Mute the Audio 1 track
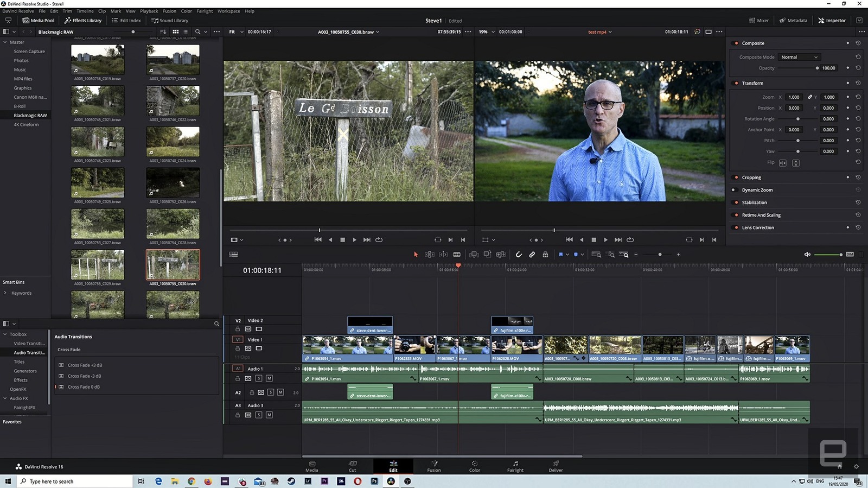 [x=269, y=378]
